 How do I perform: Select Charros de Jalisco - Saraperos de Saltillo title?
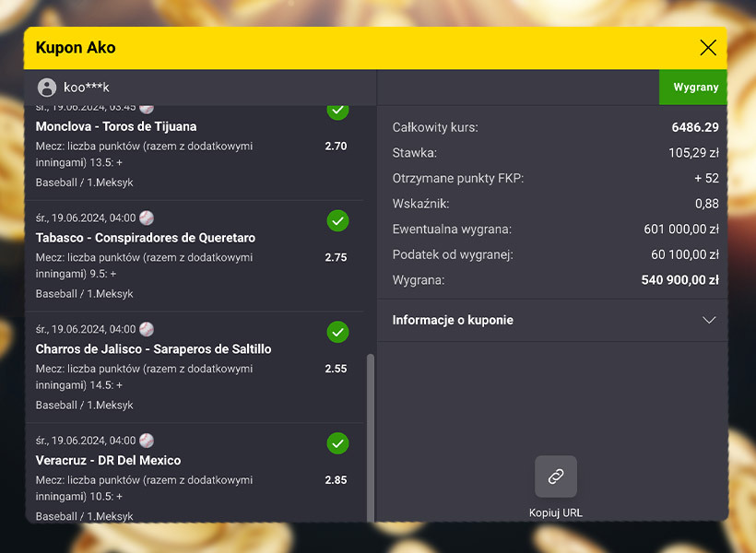153,349
